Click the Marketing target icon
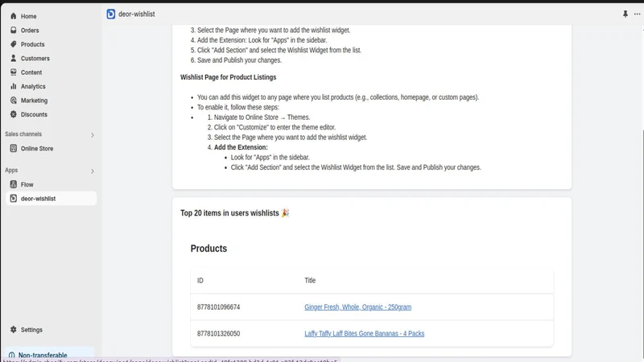 (14, 100)
